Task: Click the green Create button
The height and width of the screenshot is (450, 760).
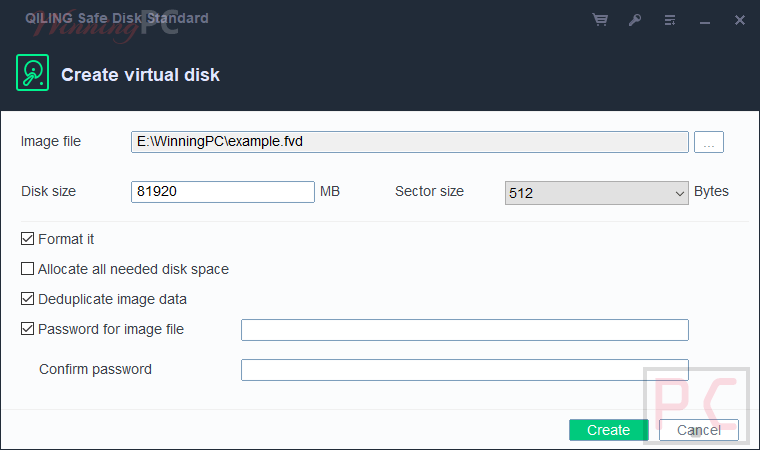Action: [x=608, y=430]
